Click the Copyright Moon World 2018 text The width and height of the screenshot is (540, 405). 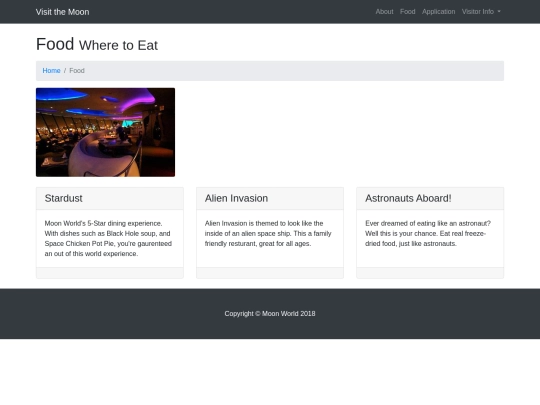tap(270, 314)
